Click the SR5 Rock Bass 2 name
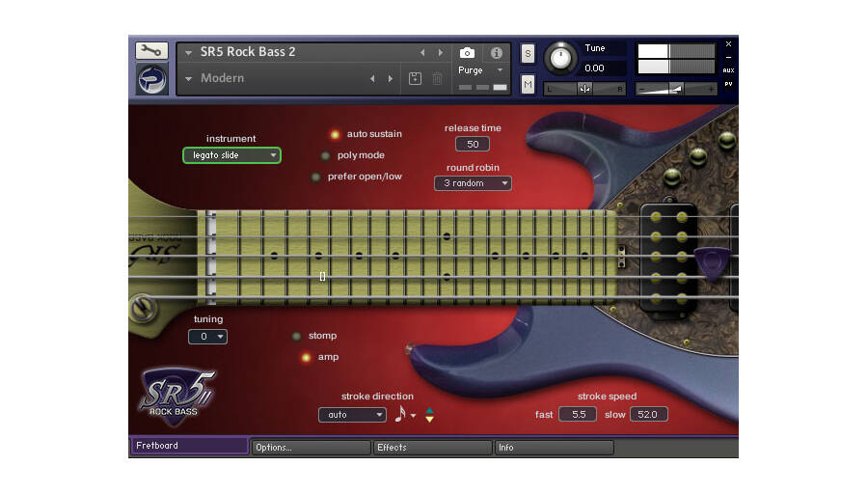The image size is (868, 493). click(248, 52)
